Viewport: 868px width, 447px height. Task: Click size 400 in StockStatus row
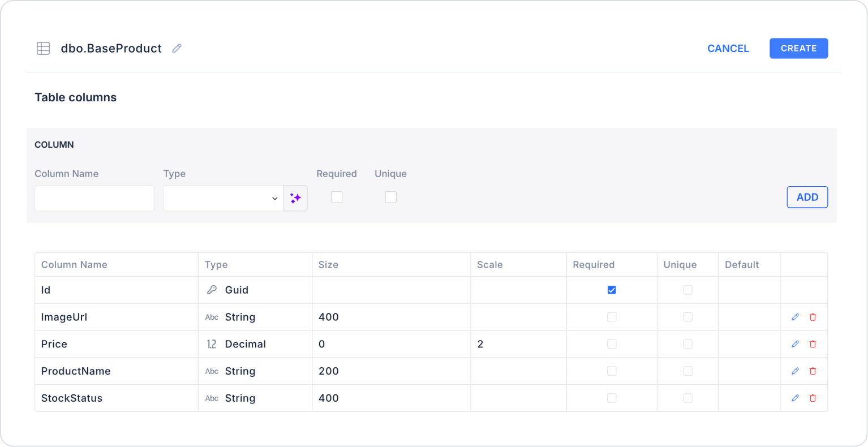pyautogui.click(x=329, y=398)
